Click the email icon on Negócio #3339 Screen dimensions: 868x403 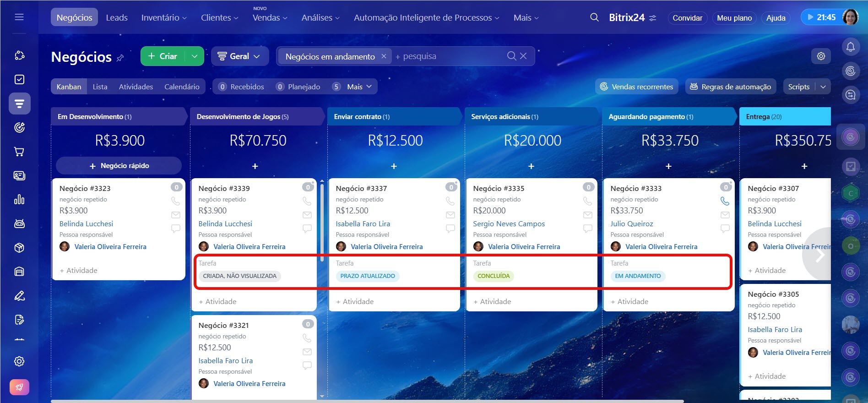[x=307, y=215]
